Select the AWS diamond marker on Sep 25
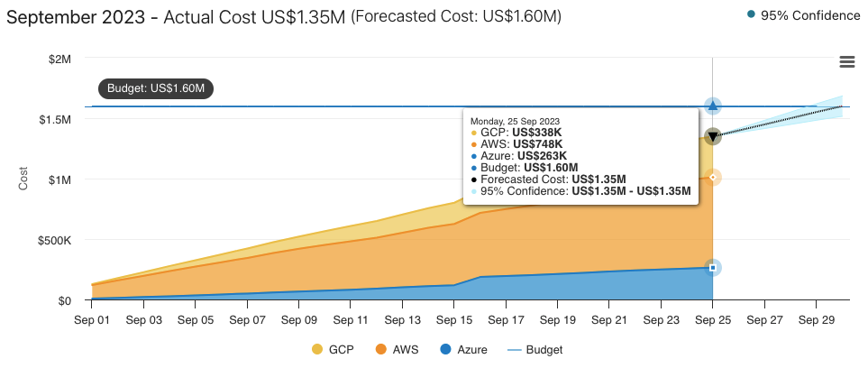Image resolution: width=868 pixels, height=368 pixels. [x=712, y=178]
